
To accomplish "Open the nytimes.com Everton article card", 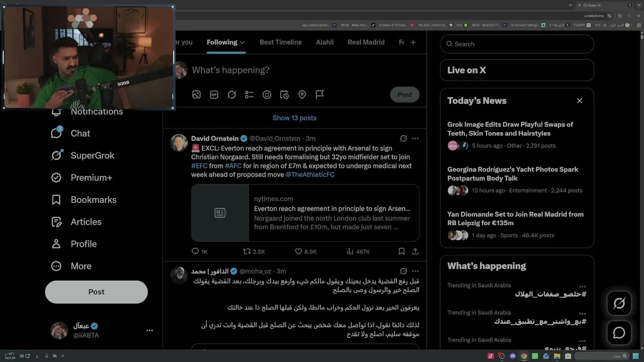I will pos(305,213).
